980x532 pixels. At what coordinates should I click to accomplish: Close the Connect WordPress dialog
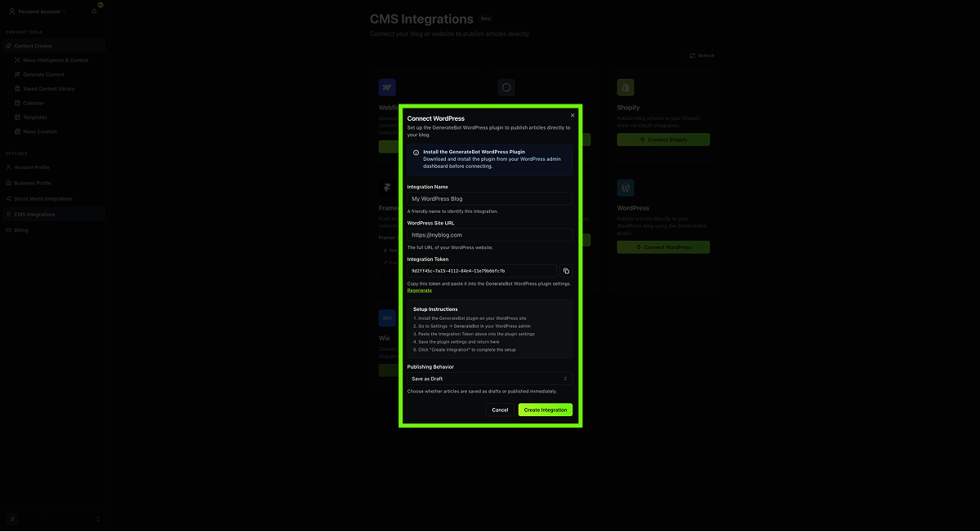[x=572, y=115]
